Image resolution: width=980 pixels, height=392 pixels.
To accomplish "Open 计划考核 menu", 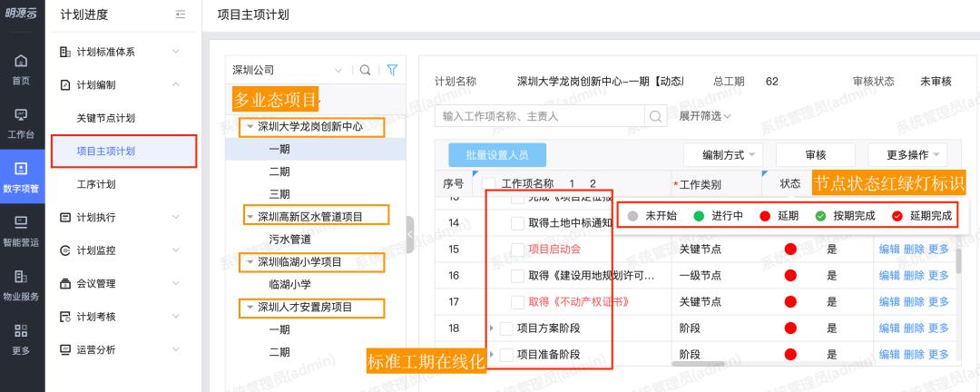I will [95, 317].
